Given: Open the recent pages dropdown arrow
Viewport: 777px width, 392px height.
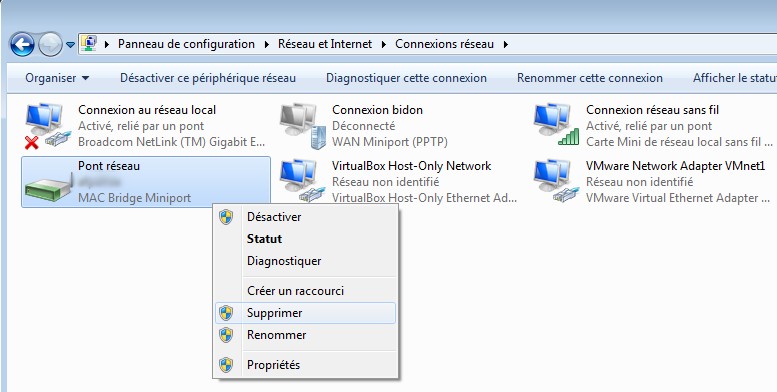Looking at the screenshot, I should pos(70,45).
